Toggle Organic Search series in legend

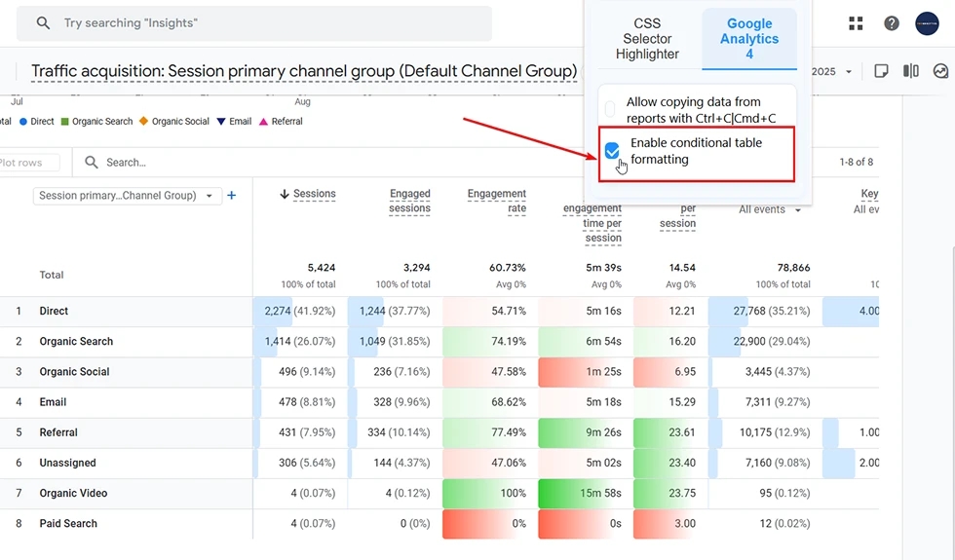coord(96,121)
